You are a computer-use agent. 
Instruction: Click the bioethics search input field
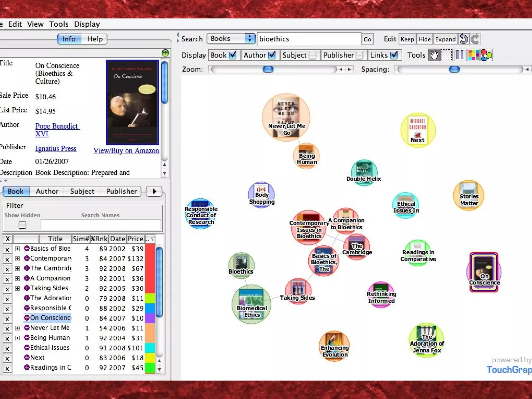[x=309, y=39]
